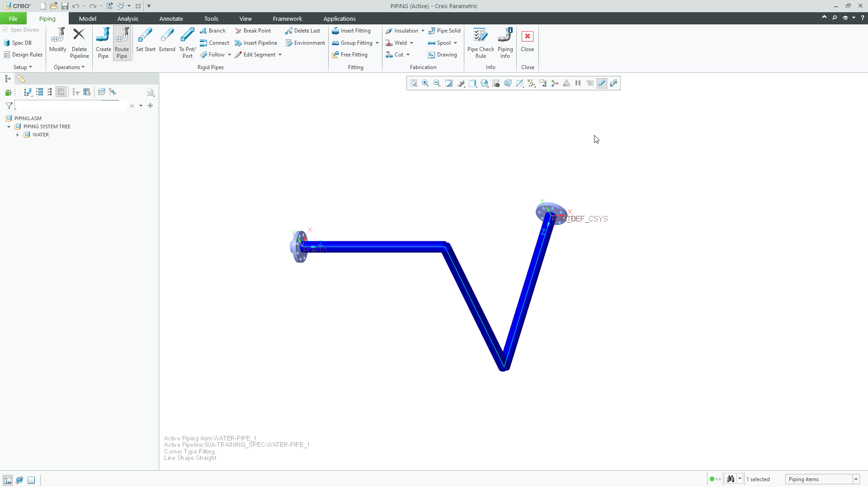868x487 pixels.
Task: Open Spec DB setup
Action: [18, 43]
